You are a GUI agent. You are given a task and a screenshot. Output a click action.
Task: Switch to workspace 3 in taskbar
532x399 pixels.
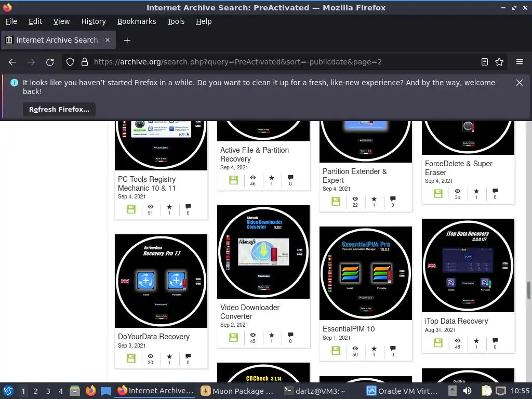tap(48, 391)
